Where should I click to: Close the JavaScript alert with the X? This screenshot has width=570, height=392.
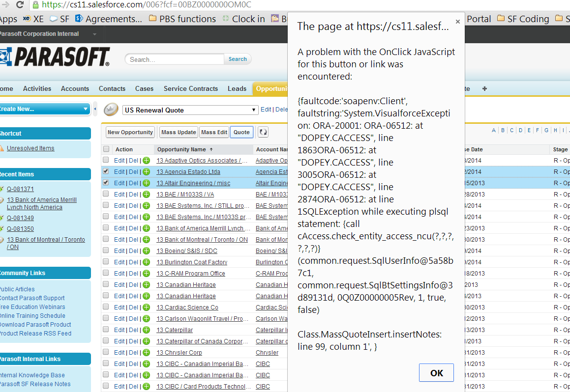coord(458,22)
